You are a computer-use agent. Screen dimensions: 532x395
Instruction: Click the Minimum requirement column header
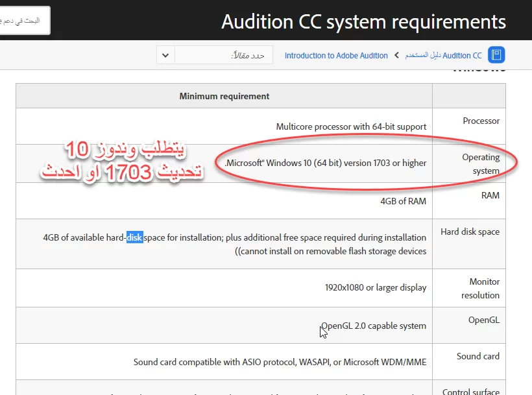[x=224, y=96]
